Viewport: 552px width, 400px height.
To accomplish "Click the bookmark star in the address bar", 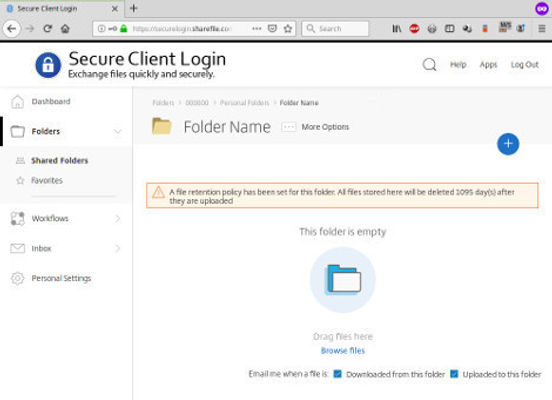I will click(x=288, y=29).
